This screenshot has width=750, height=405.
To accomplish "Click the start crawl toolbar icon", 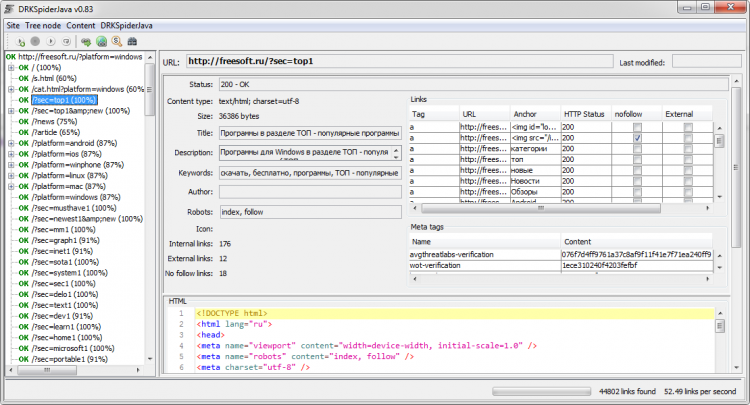I will [22, 42].
